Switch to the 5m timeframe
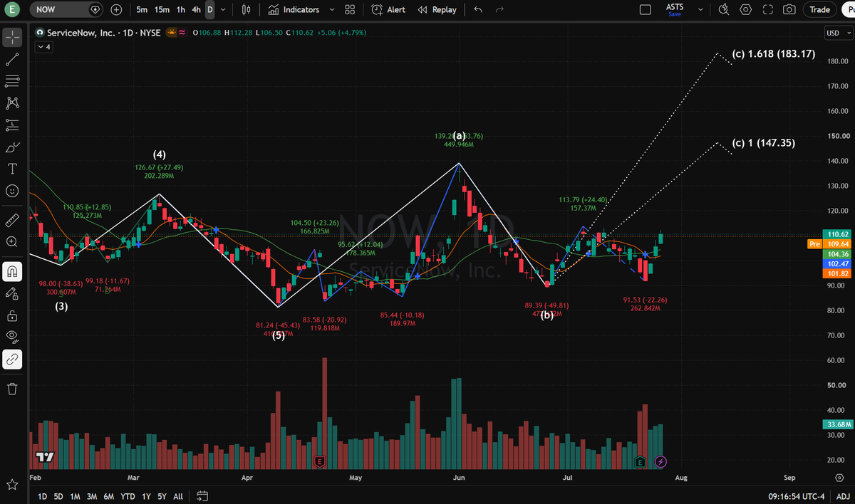Image resolution: width=855 pixels, height=504 pixels. [x=142, y=10]
